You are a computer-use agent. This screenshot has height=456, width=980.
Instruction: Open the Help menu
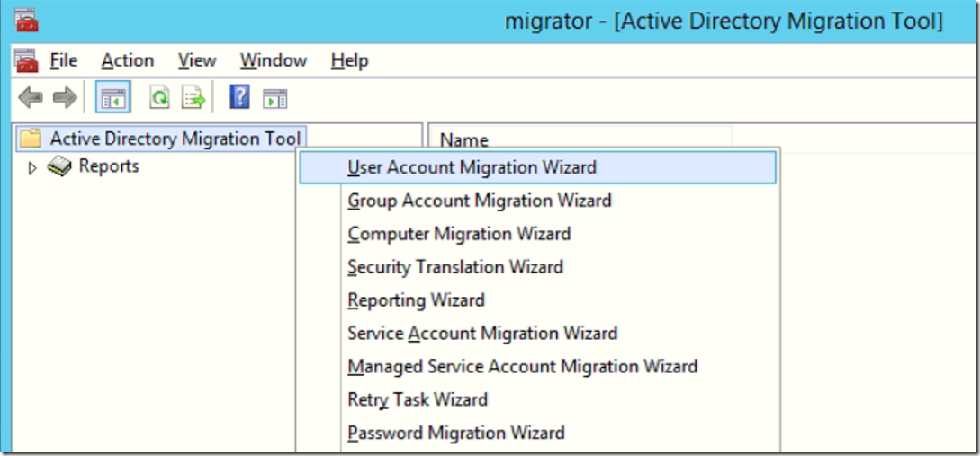[x=349, y=60]
